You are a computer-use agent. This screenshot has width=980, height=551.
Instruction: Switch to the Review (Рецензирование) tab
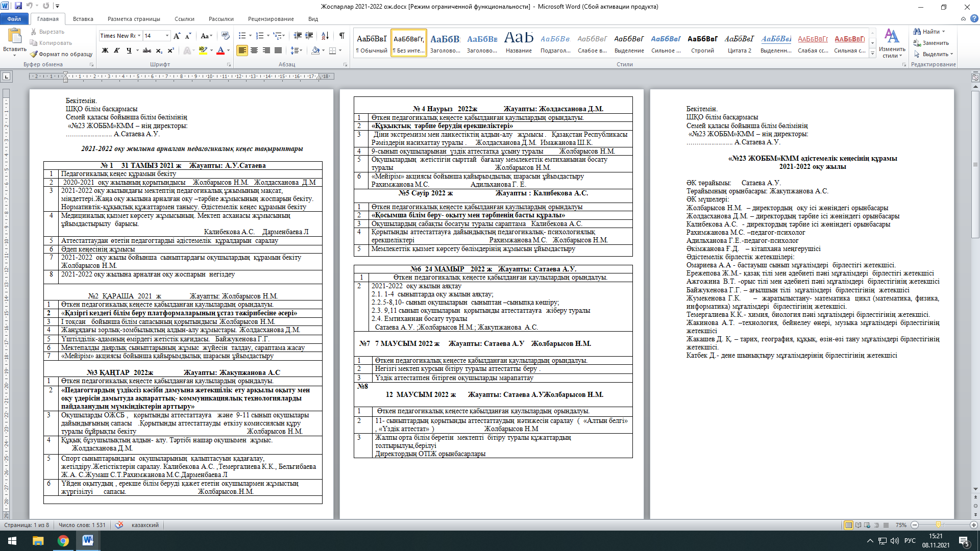tap(271, 19)
